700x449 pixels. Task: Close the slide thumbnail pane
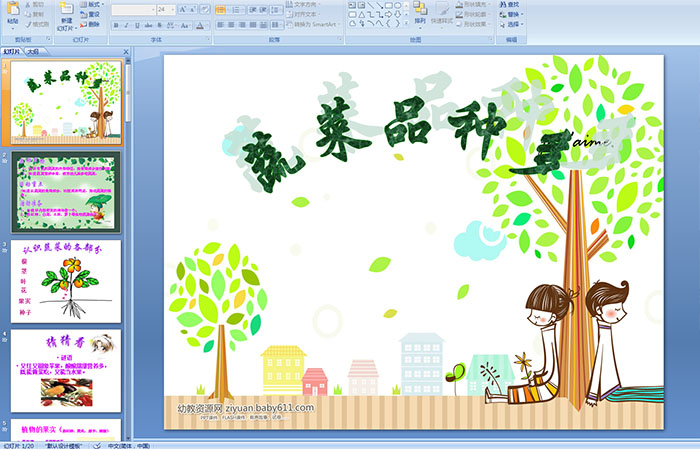126,52
